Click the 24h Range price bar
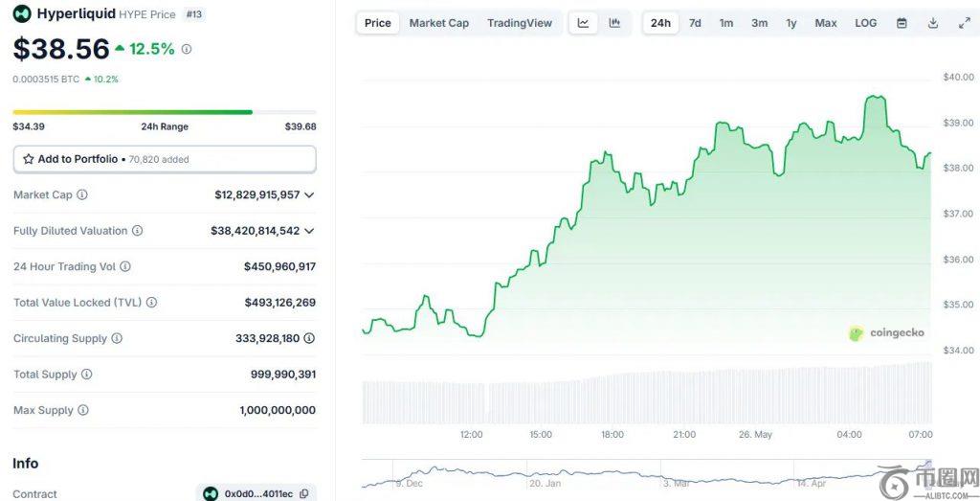The image size is (980, 501). (x=164, y=112)
